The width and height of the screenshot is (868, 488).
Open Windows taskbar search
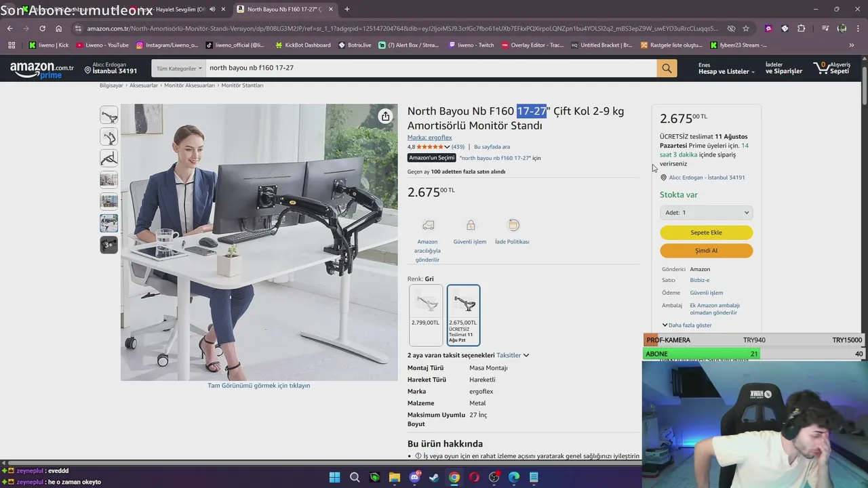pos(355,477)
